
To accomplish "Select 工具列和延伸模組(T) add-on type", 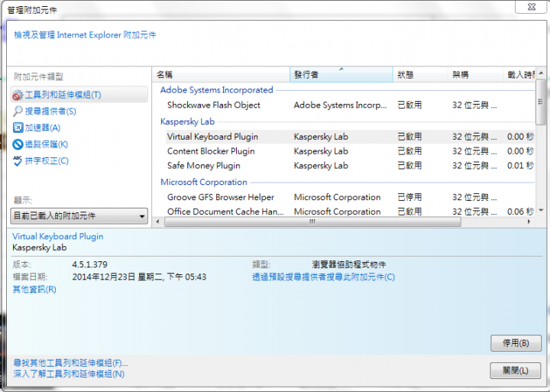I will 79,95.
